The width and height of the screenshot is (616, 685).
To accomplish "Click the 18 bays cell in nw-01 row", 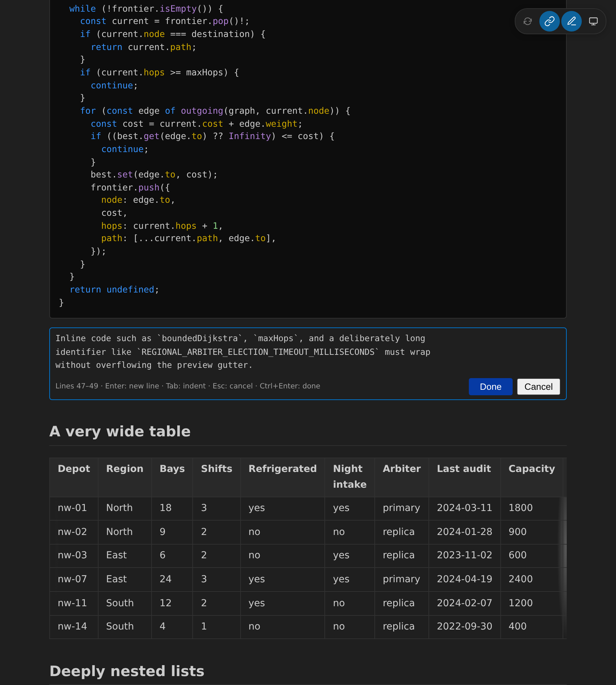I will [x=172, y=508].
